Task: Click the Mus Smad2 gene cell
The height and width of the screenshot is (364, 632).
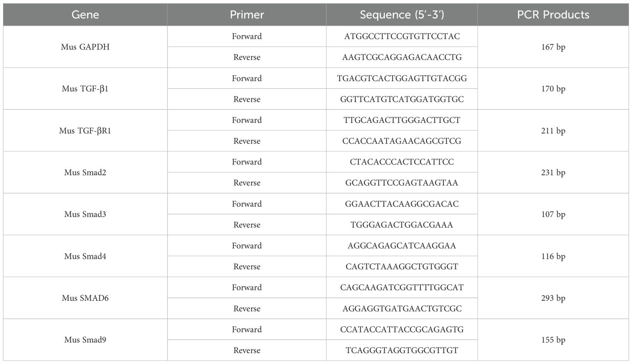Action: point(85,172)
